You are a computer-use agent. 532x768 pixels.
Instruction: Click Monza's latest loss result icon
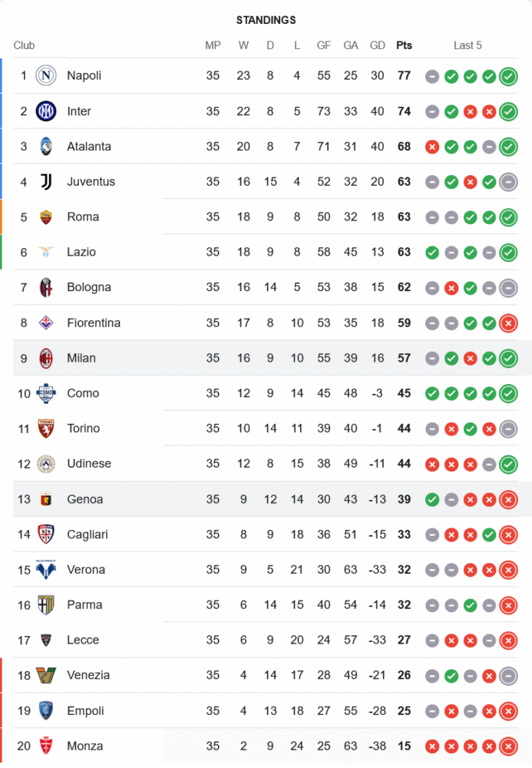507,746
